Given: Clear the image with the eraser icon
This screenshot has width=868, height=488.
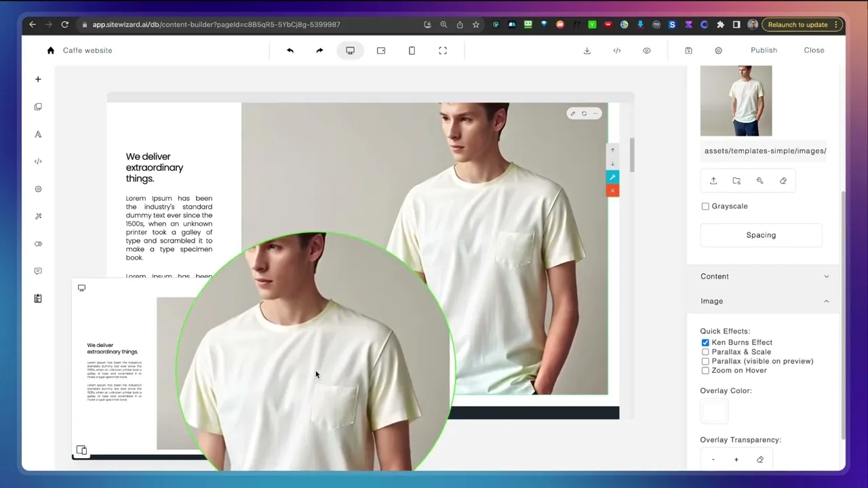Looking at the screenshot, I should click(x=783, y=181).
